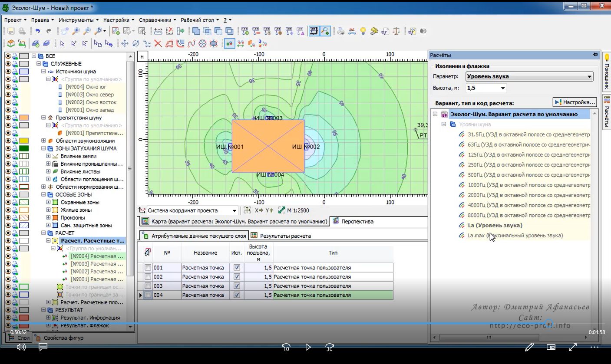Screen dimensions: 611x364
Task: Select the Zoom out magnifier tool
Action: (x=87, y=31)
